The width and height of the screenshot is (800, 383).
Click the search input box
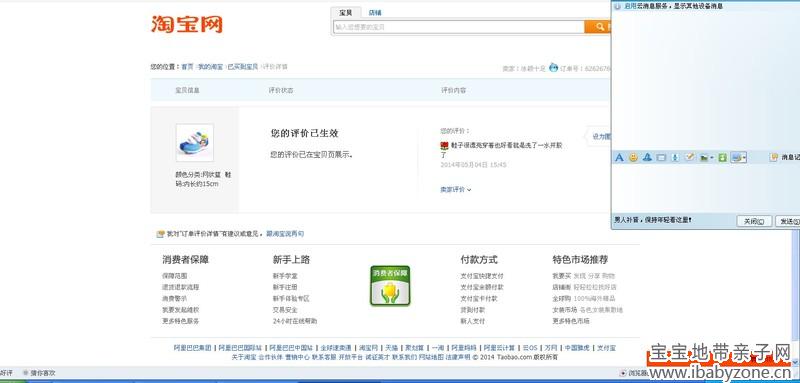459,27
